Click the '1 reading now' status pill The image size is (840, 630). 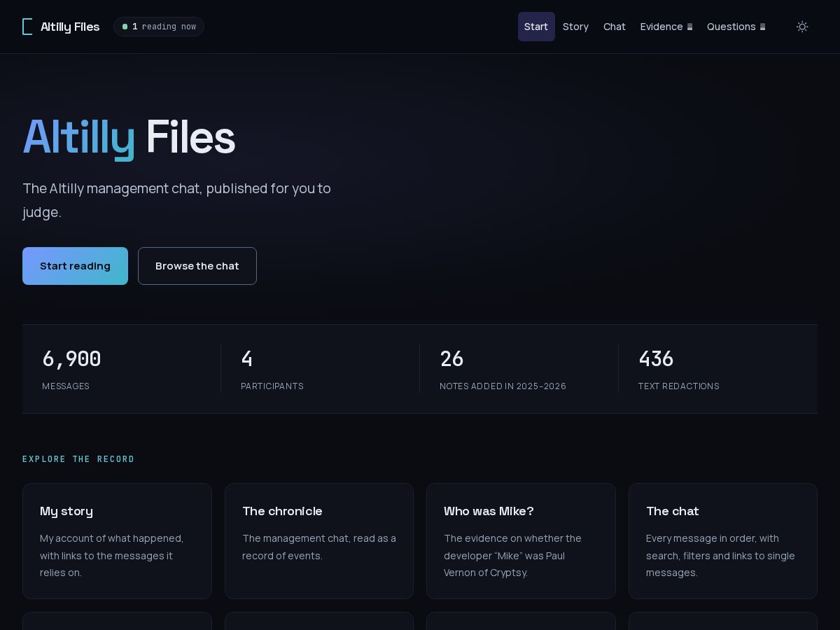(159, 27)
